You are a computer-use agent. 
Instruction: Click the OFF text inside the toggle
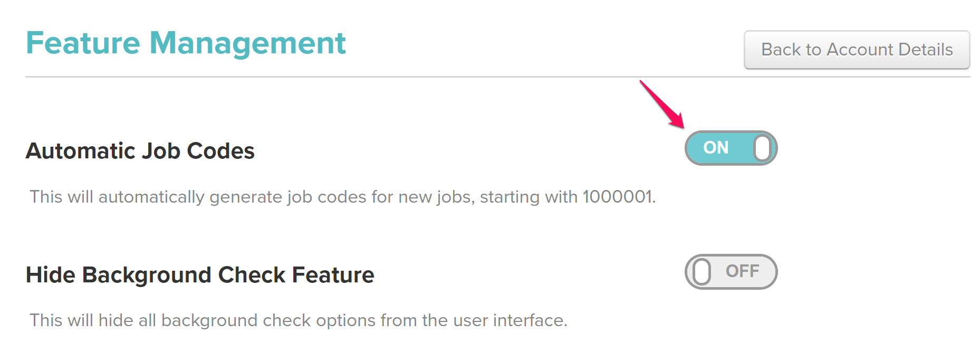(x=744, y=272)
